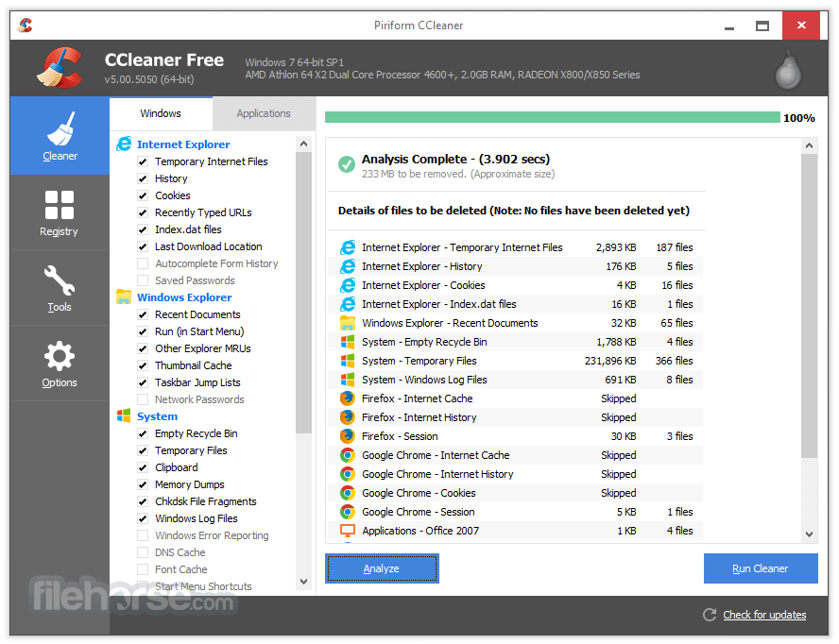Click the Google Chrome icon beside Cookies

click(x=349, y=493)
